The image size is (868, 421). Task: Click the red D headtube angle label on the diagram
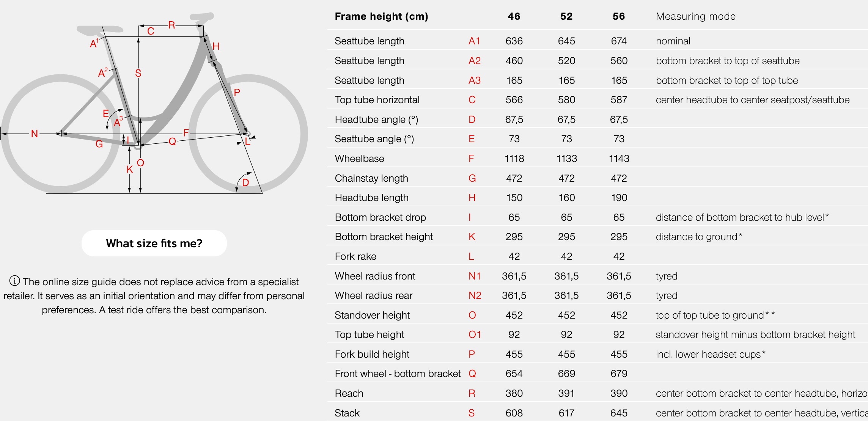click(245, 182)
